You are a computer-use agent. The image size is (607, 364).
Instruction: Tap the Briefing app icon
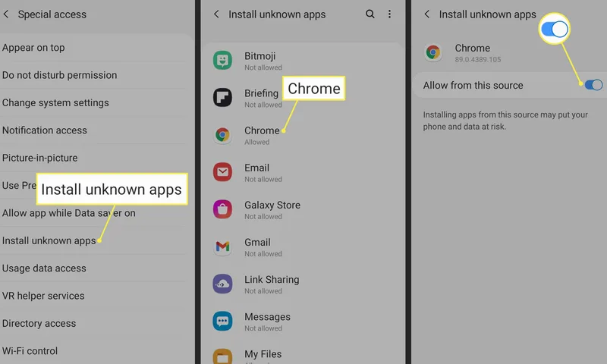(x=222, y=98)
